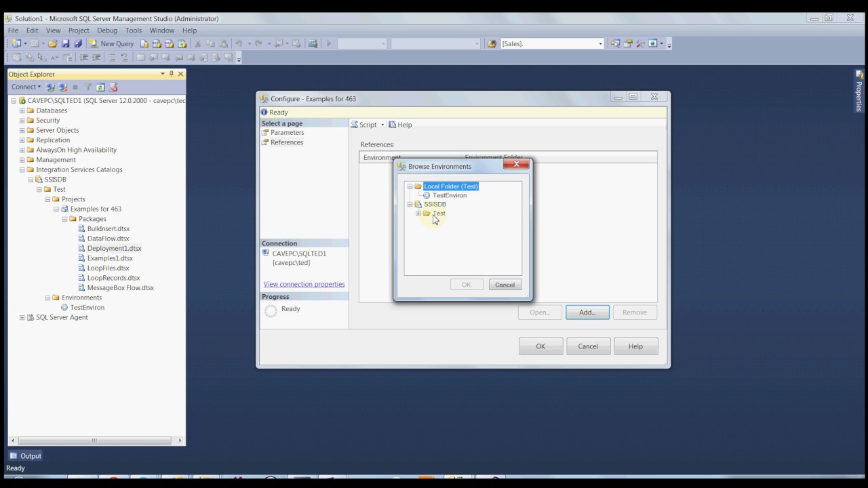Image resolution: width=868 pixels, height=488 pixels.
Task: Select Local Folder (Test) in Browse Environments
Action: click(x=451, y=186)
